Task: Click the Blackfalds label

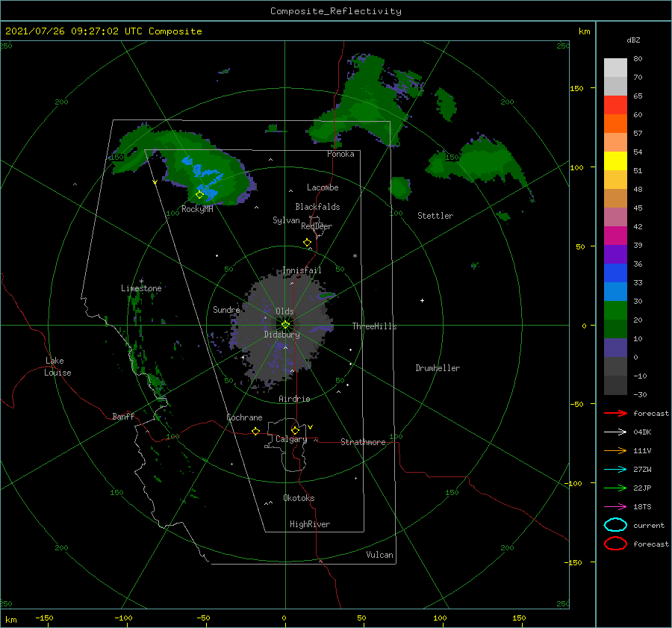Action: pyautogui.click(x=317, y=207)
